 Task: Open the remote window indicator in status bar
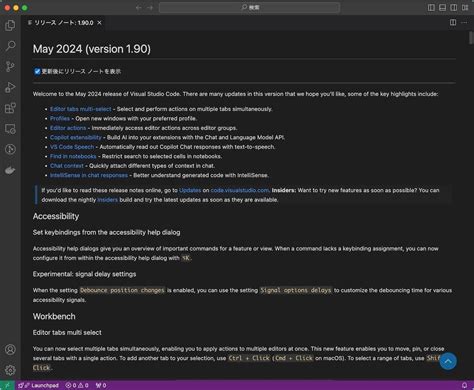point(7,385)
